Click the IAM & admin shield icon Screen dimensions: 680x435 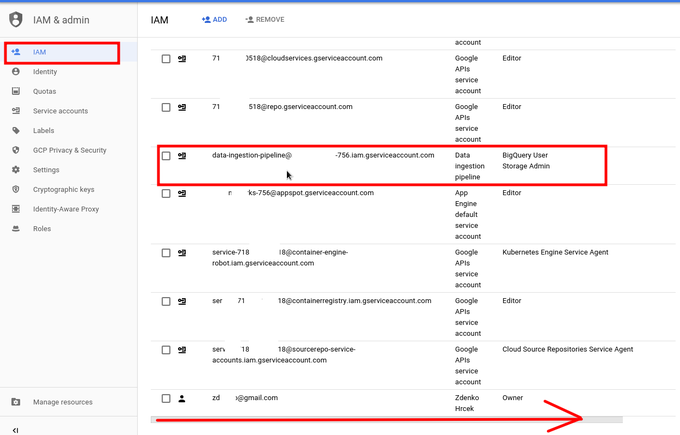point(16,20)
